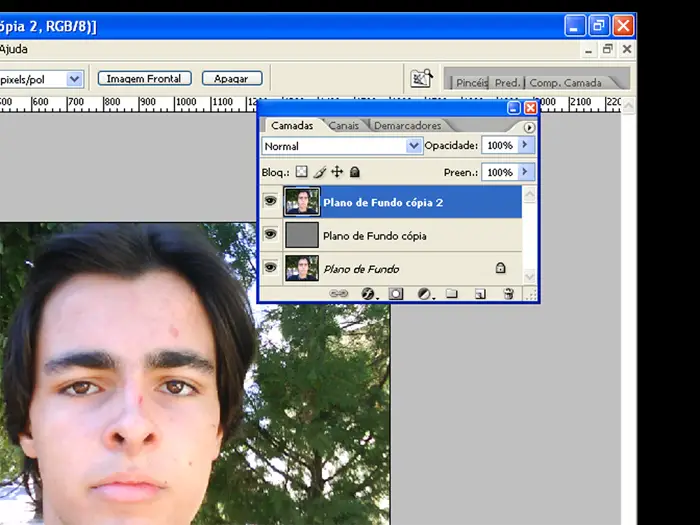
Task: Enable lock transparent pixels
Action: pyautogui.click(x=302, y=172)
